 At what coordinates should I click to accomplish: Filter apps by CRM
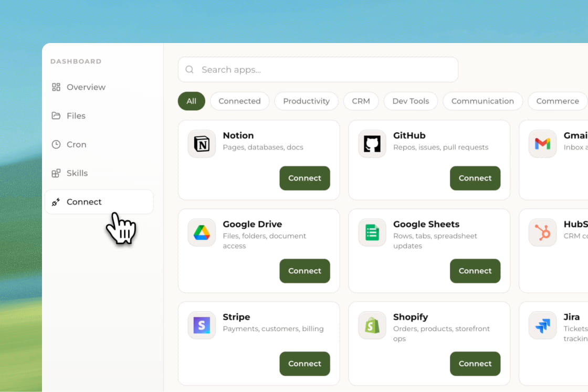(361, 101)
